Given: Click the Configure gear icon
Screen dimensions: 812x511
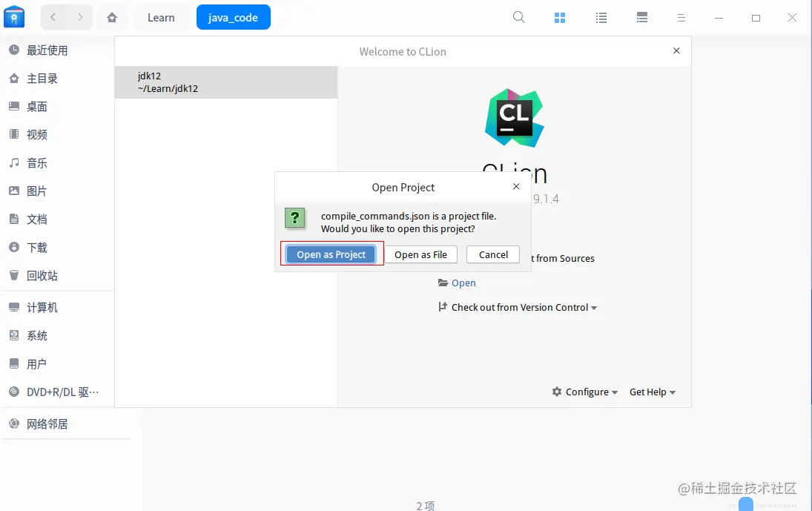Looking at the screenshot, I should pos(557,392).
